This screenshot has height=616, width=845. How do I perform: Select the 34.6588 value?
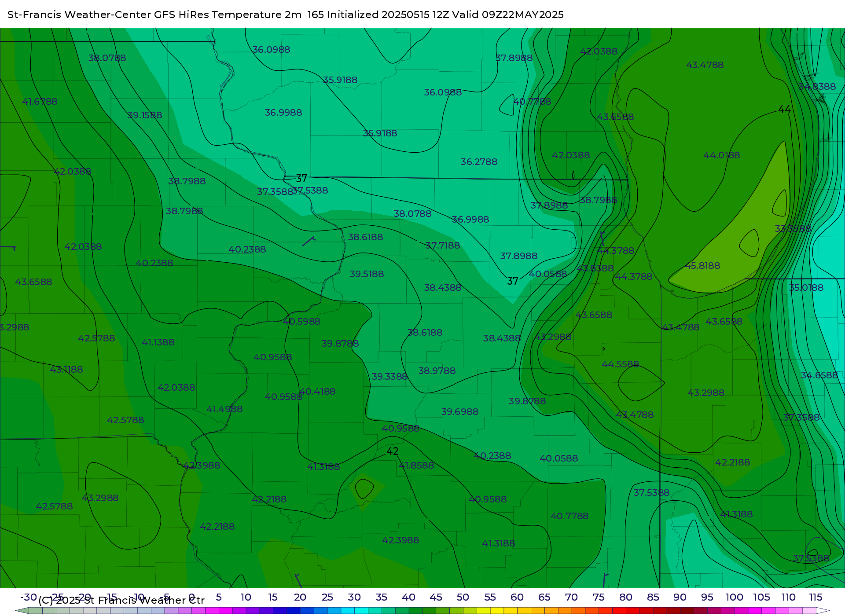[819, 375]
